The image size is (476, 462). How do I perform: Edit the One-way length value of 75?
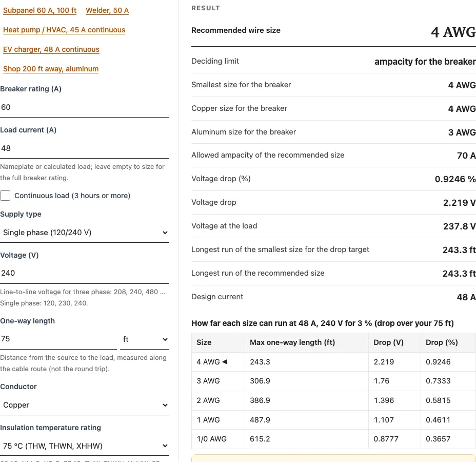(x=58, y=339)
